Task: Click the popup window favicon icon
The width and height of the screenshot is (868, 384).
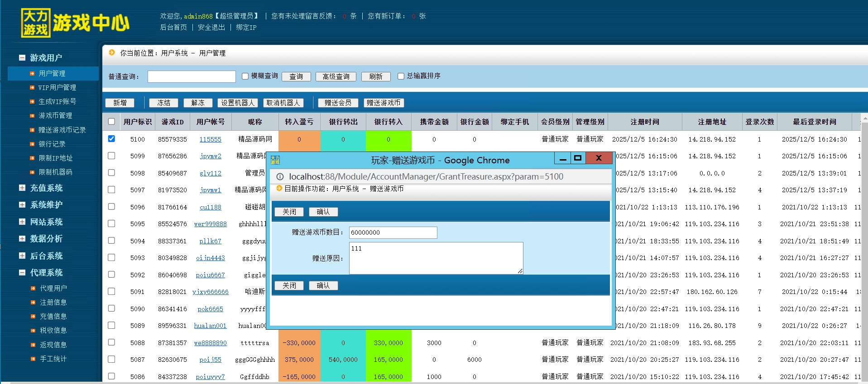Action: (x=275, y=160)
